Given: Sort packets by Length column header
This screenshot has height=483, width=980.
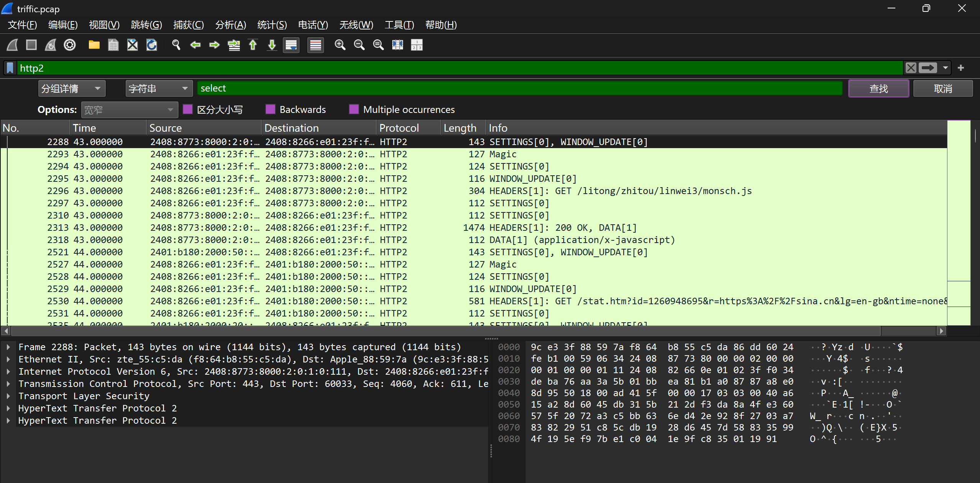Looking at the screenshot, I should [x=464, y=128].
